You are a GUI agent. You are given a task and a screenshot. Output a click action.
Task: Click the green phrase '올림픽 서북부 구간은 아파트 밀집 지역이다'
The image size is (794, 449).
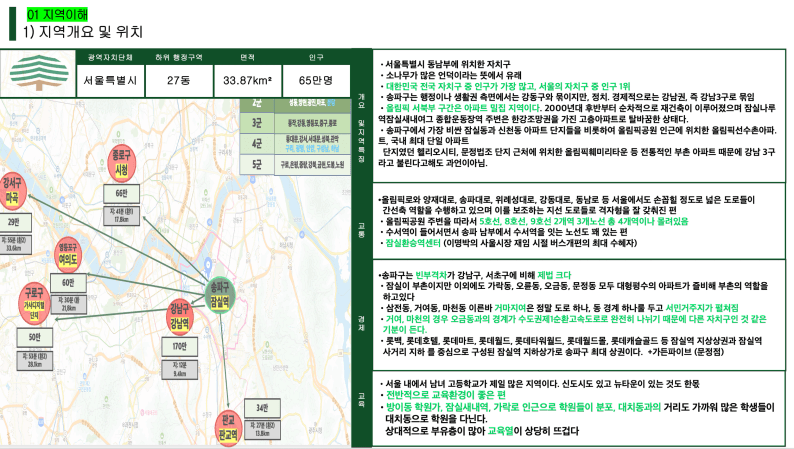tap(463, 108)
